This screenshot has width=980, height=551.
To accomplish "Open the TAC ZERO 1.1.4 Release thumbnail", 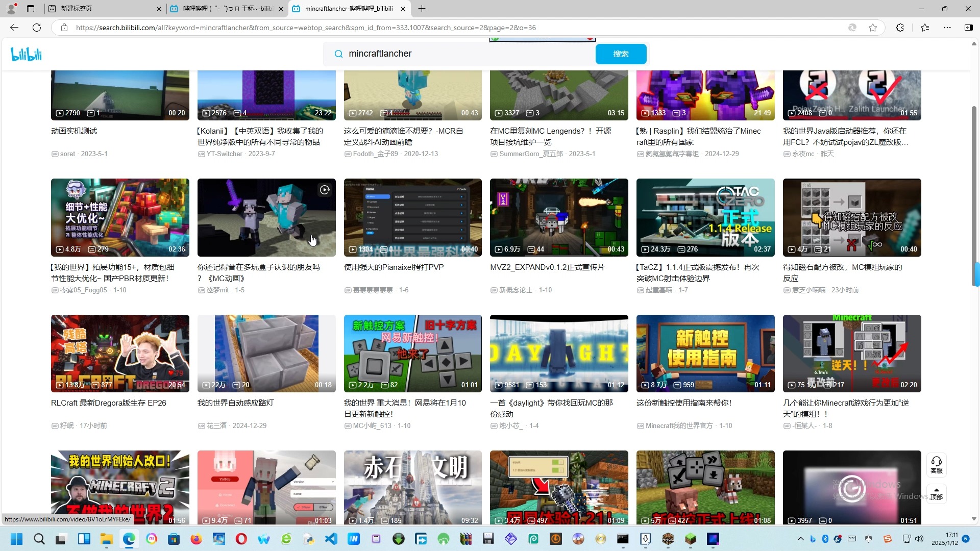I will click(705, 217).
